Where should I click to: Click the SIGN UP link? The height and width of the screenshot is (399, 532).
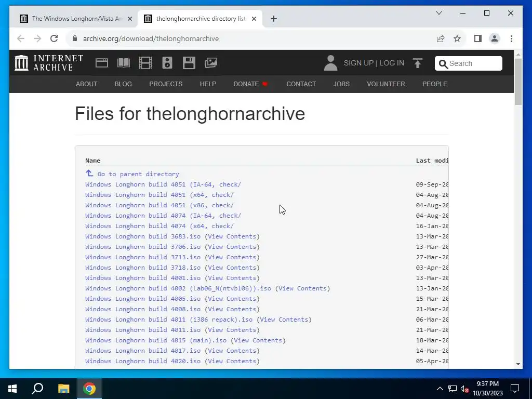coord(358,63)
